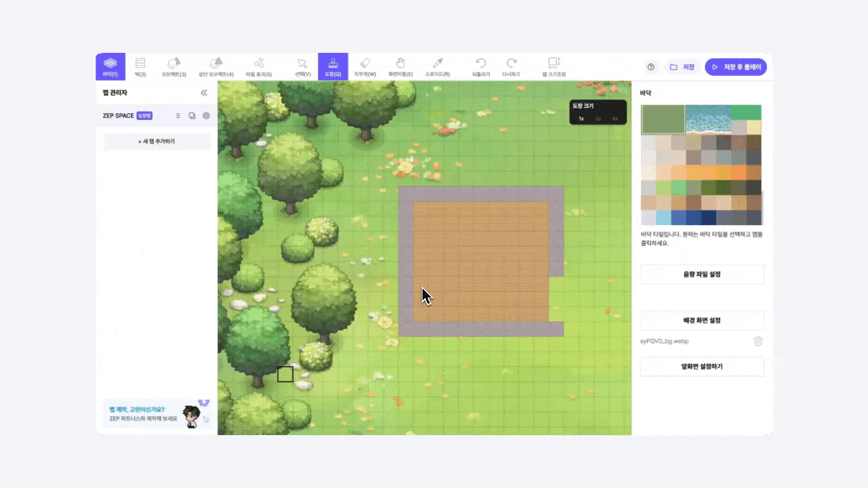Select the 스포이드(R) eyedropper tool
The image size is (868, 488).
(437, 66)
